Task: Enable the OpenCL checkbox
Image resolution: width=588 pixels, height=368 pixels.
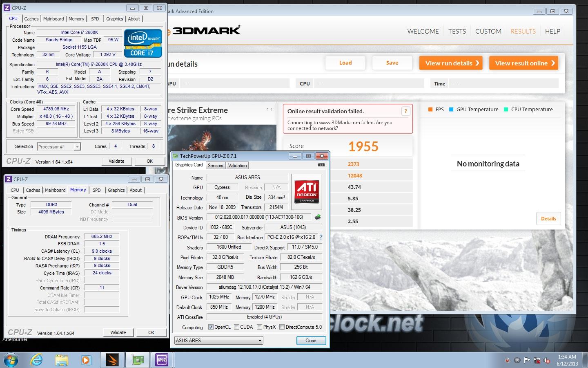Action: pos(211,327)
